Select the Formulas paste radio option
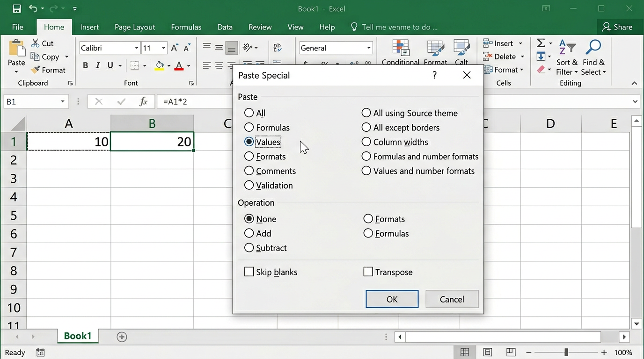 (x=249, y=128)
